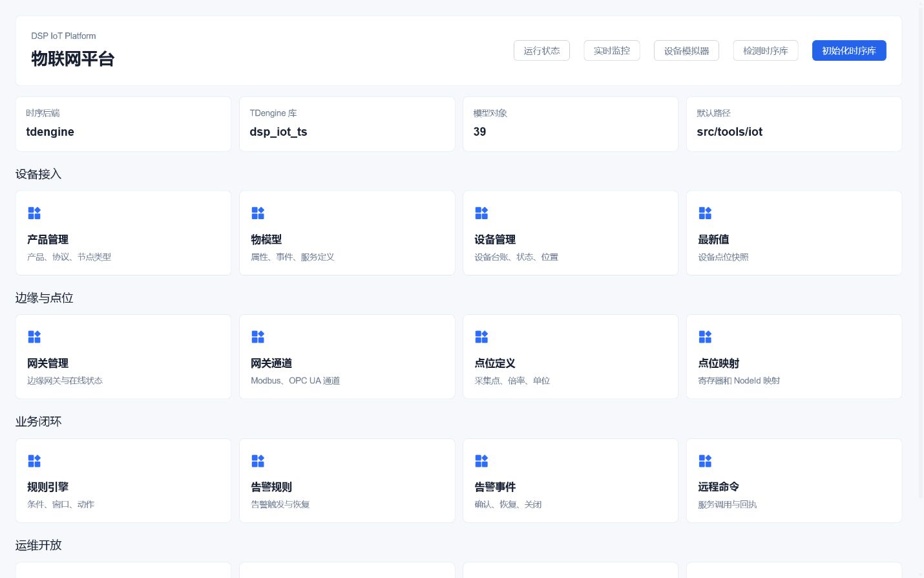Image resolution: width=924 pixels, height=578 pixels.
Task: Click the 最新值 card icon
Action: pyautogui.click(x=705, y=213)
